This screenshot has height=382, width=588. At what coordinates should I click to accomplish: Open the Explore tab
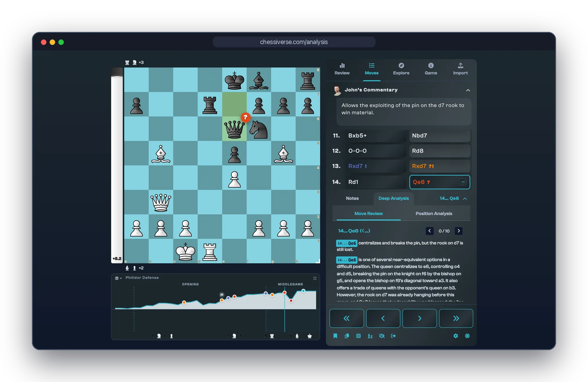pos(401,69)
